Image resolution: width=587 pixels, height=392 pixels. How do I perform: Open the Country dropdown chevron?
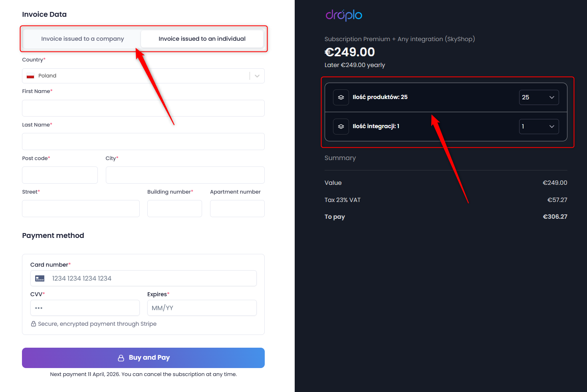click(x=257, y=76)
